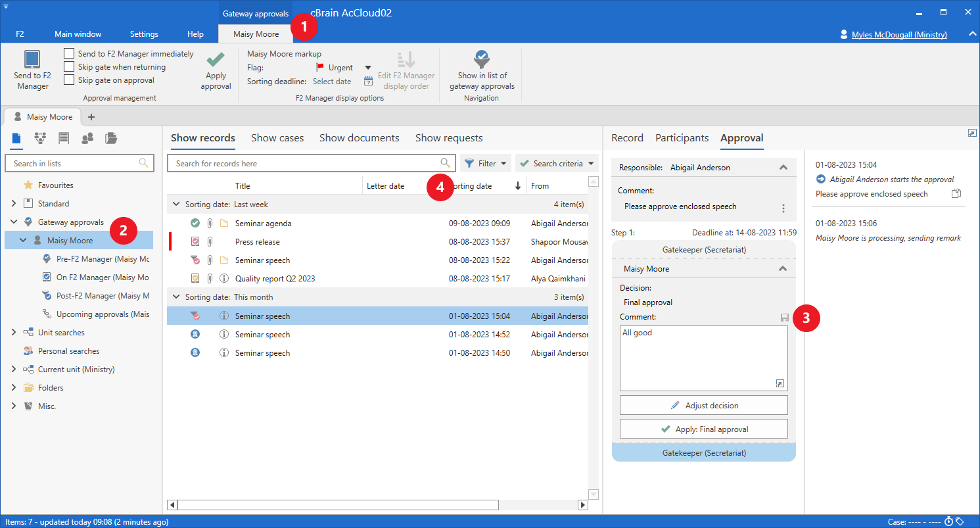This screenshot has height=528, width=980.
Task: Select the bookmark list sidebar icon
Action: click(64, 138)
